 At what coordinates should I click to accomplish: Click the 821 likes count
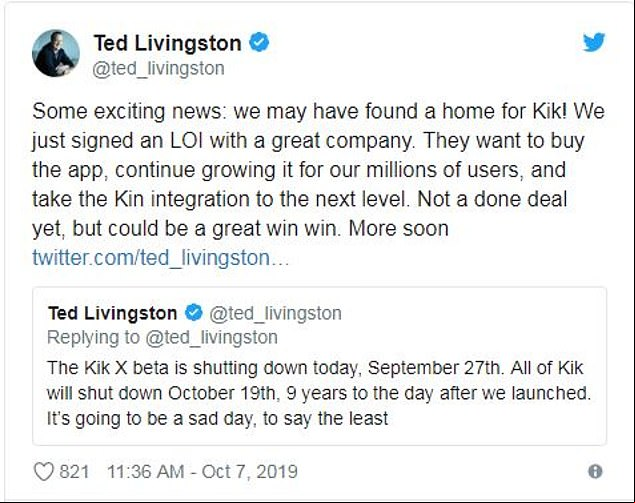point(74,472)
